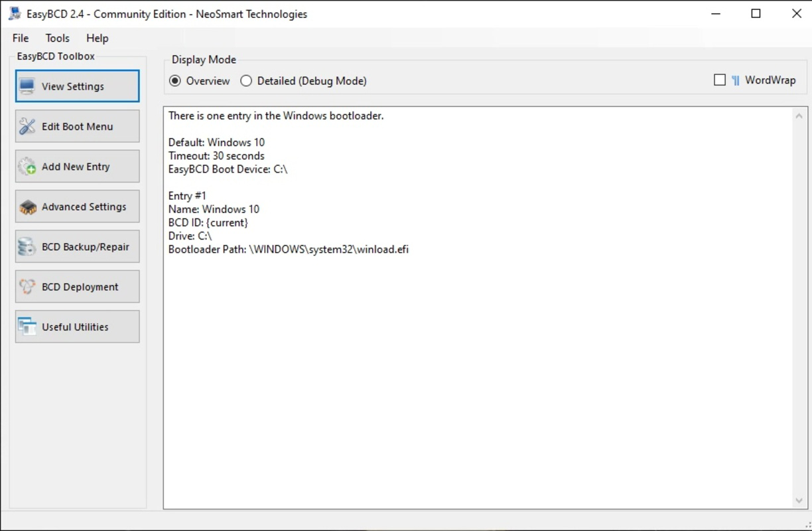This screenshot has width=812, height=531.
Task: Click the scroll up arrow in text pane
Action: point(799,116)
